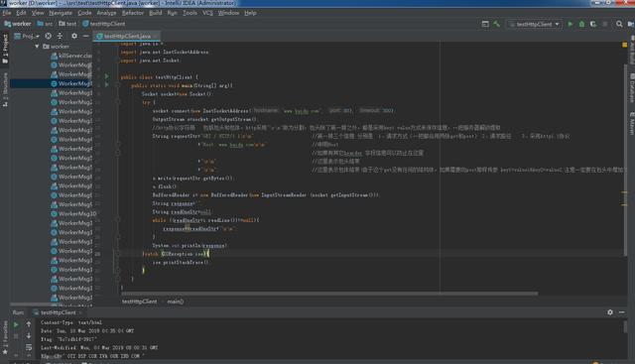Image resolution: width=635 pixels, height=364 pixels.
Task: Open the Code menu
Action: tap(84, 13)
